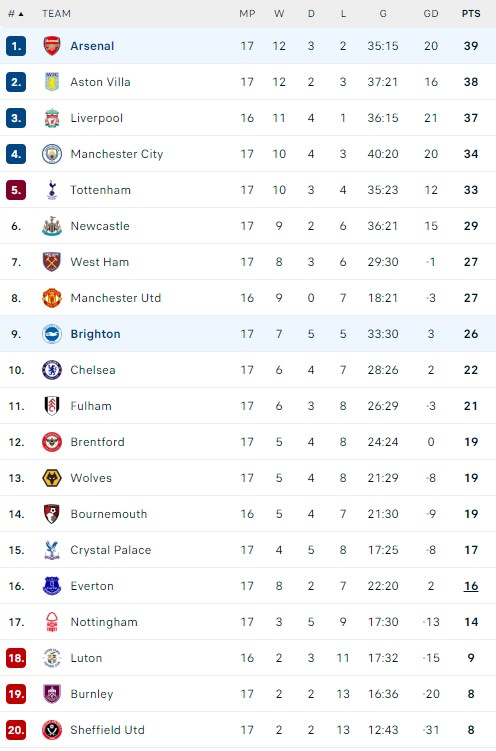Click the red 18. relegation rank badge
Image resolution: width=496 pixels, height=751 pixels.
point(16,658)
